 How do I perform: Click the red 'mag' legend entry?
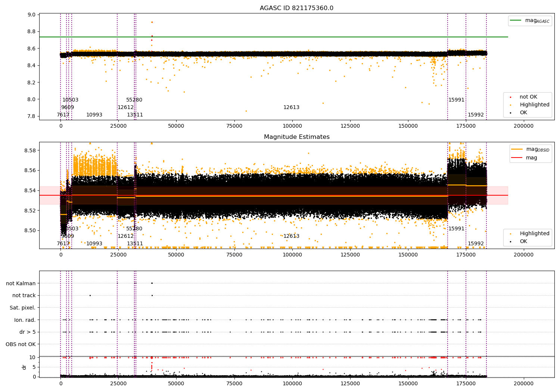pos(532,158)
